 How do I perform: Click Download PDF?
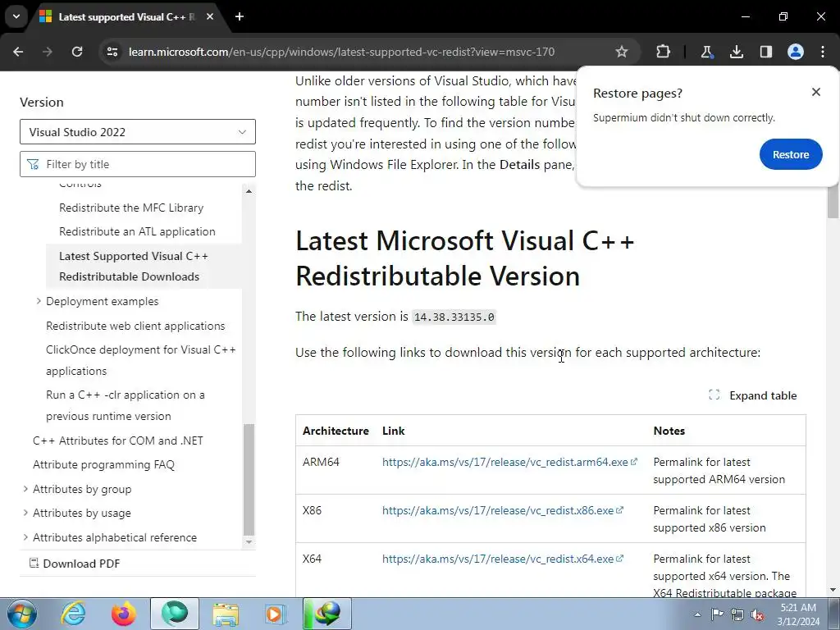click(x=75, y=564)
